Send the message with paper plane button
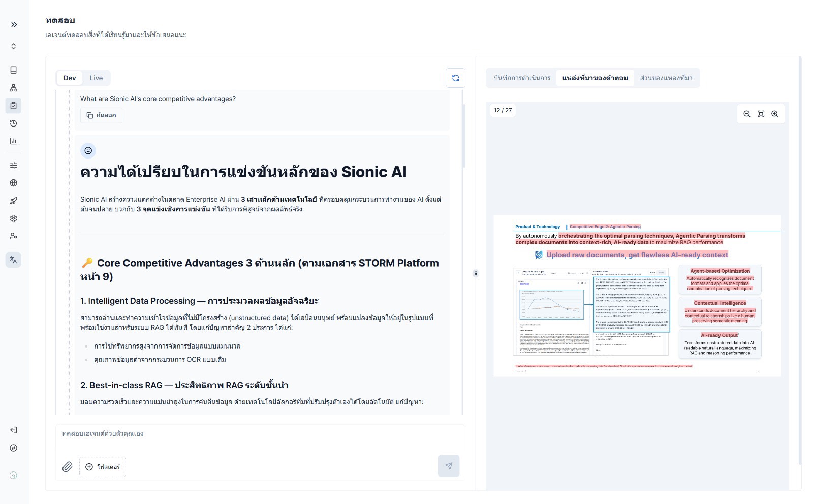813x504 pixels. coord(449,466)
